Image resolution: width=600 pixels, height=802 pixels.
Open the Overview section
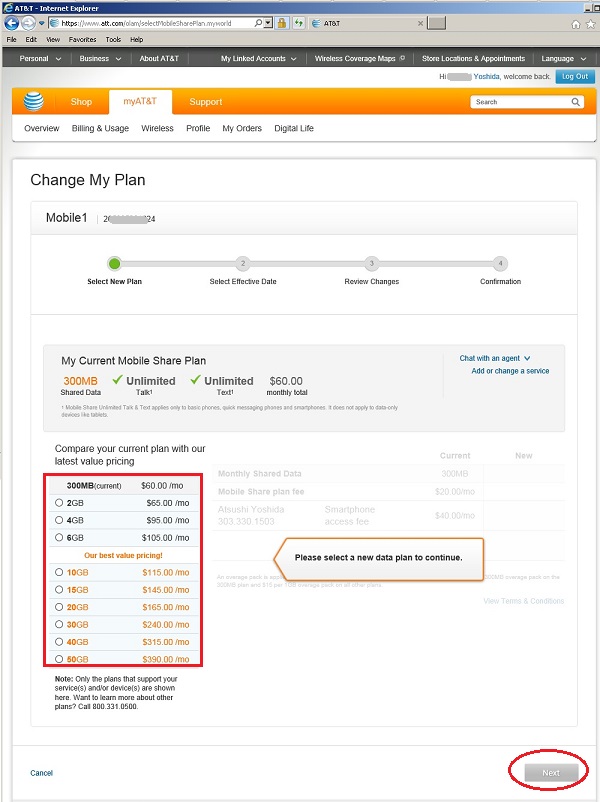pos(42,128)
